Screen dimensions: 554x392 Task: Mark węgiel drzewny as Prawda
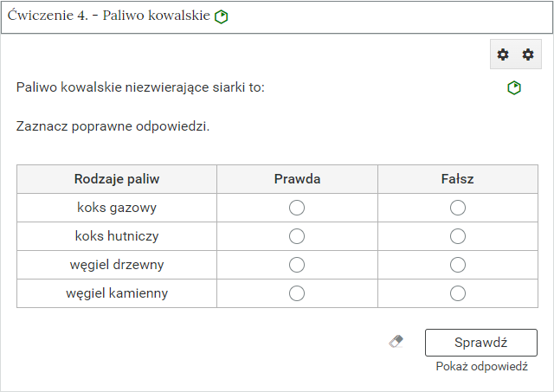(297, 265)
